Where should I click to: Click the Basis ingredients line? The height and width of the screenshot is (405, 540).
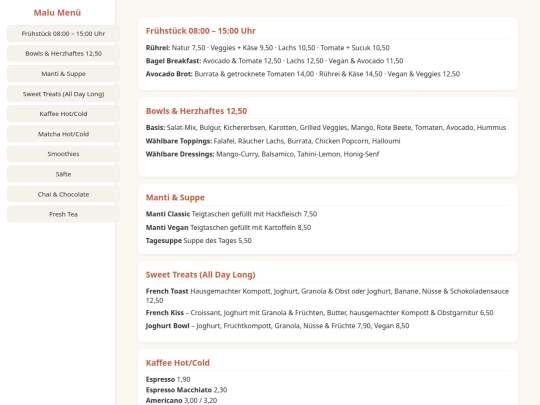[x=326, y=127]
